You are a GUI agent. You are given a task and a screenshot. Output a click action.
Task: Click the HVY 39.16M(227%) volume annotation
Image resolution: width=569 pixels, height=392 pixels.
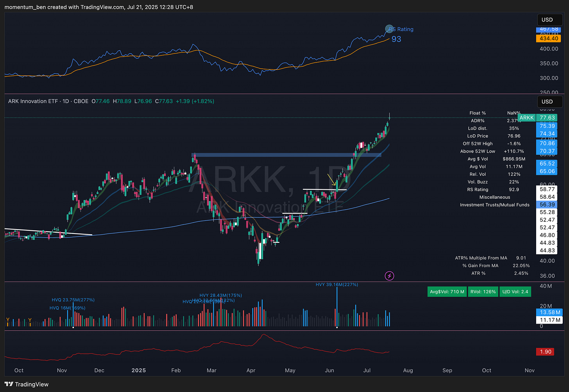[337, 285]
